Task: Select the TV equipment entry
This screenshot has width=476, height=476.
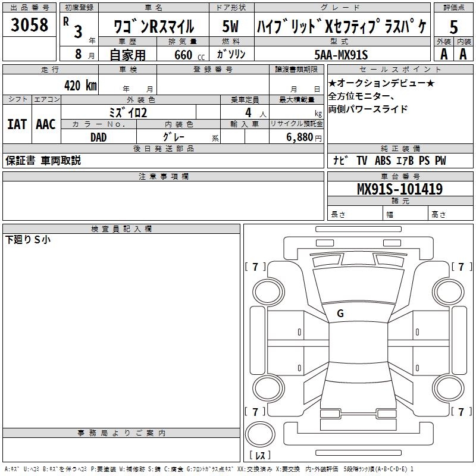Action: (x=362, y=161)
